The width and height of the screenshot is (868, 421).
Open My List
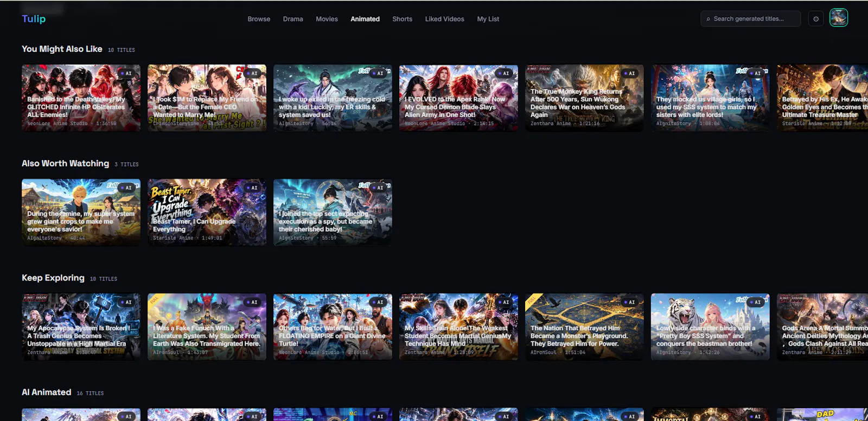(488, 19)
